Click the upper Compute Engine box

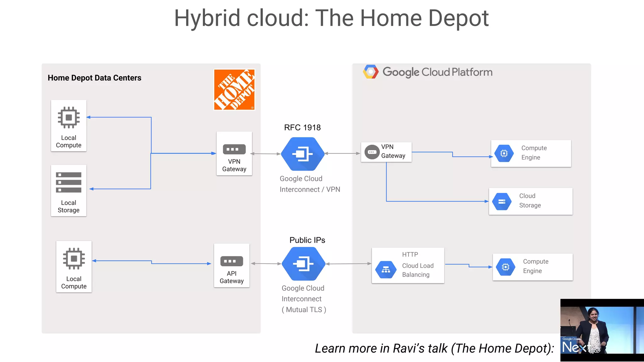click(531, 153)
